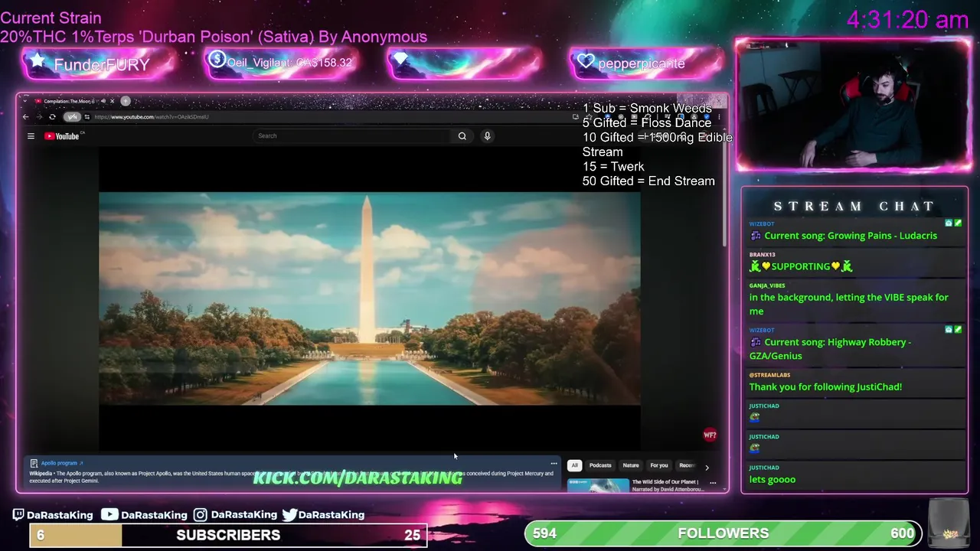
Task: Open more options for Wild Side video
Action: pyautogui.click(x=713, y=483)
